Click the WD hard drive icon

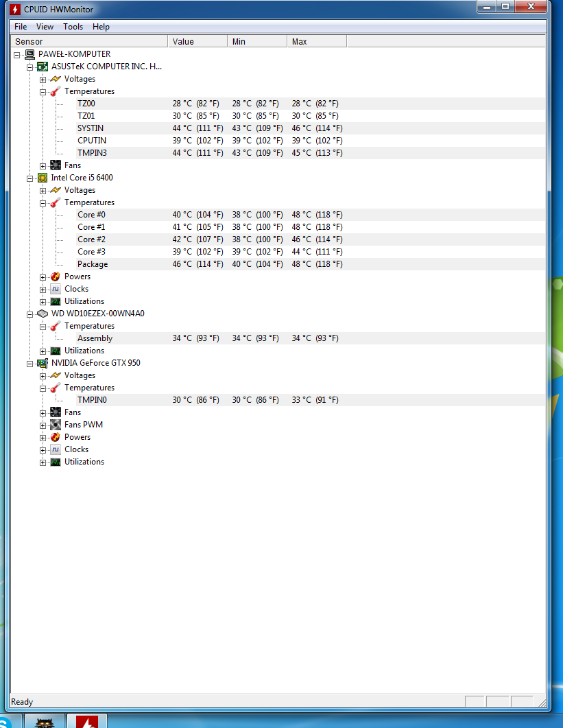pyautogui.click(x=43, y=314)
